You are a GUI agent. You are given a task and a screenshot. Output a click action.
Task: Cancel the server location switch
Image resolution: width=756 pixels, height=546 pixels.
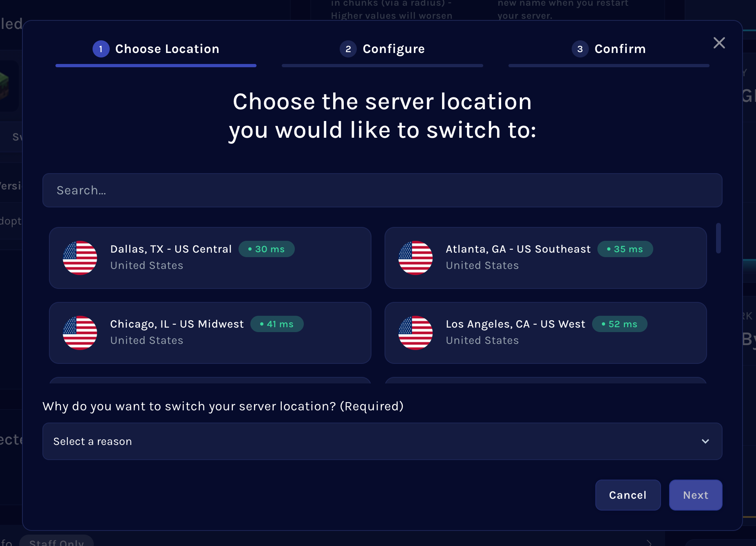pyautogui.click(x=628, y=495)
